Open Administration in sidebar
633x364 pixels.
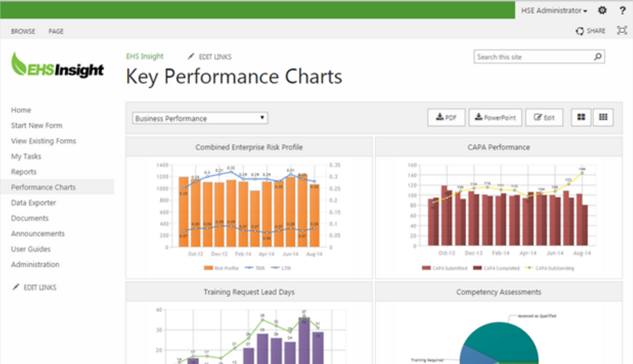click(35, 265)
